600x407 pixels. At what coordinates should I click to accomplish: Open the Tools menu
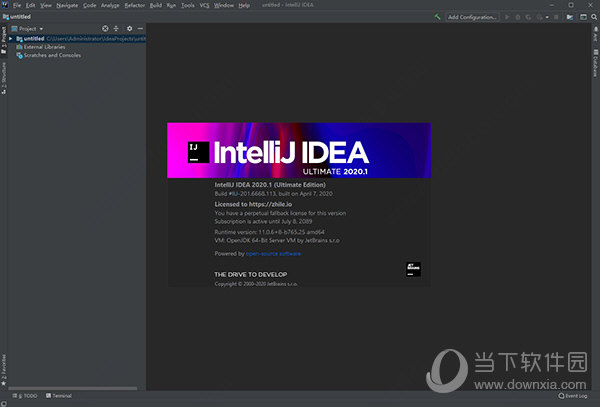[x=188, y=5]
